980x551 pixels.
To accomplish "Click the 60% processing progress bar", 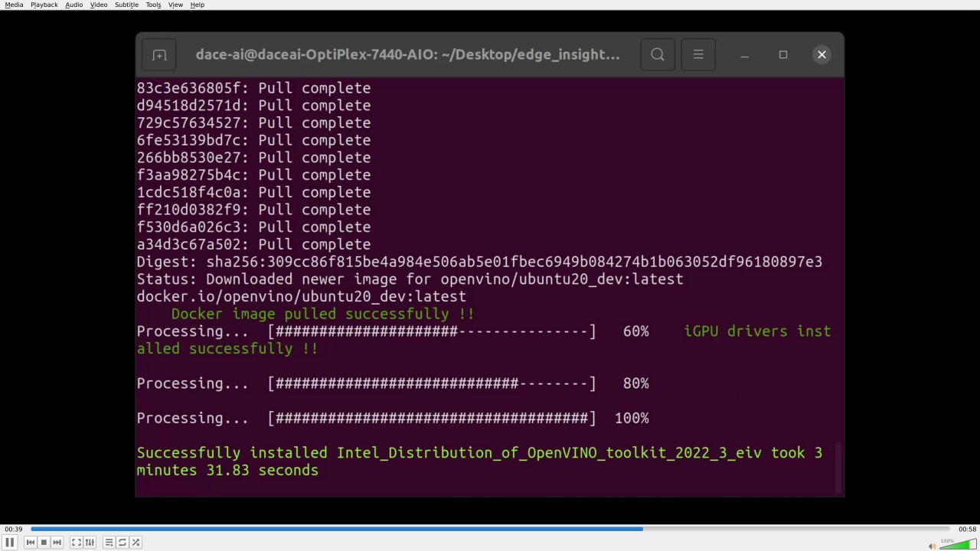I will click(x=431, y=331).
